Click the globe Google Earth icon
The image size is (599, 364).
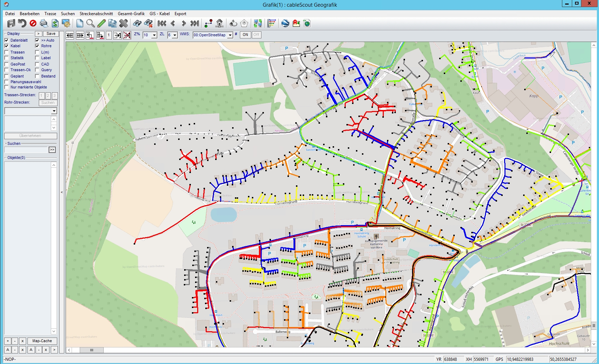coord(285,24)
